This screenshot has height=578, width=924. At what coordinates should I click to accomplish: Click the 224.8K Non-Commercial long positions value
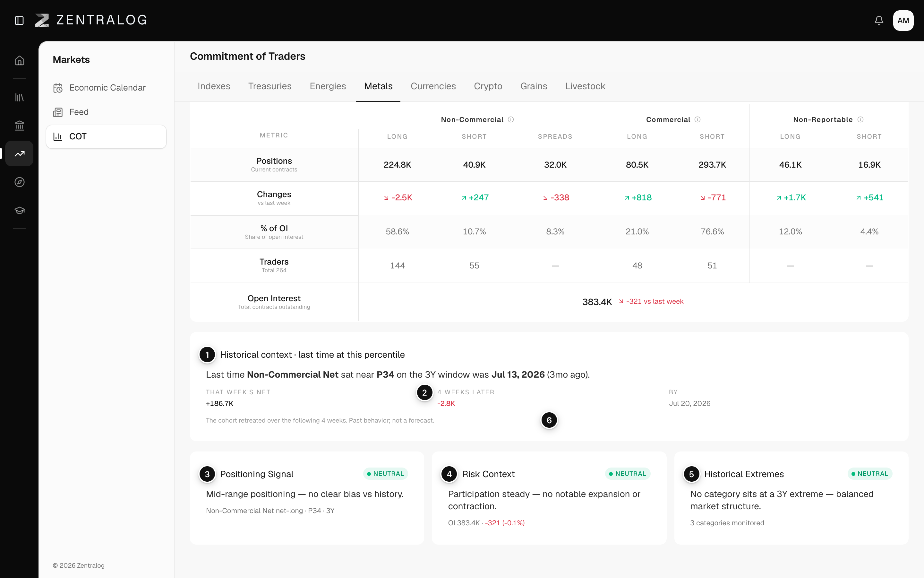pos(397,165)
